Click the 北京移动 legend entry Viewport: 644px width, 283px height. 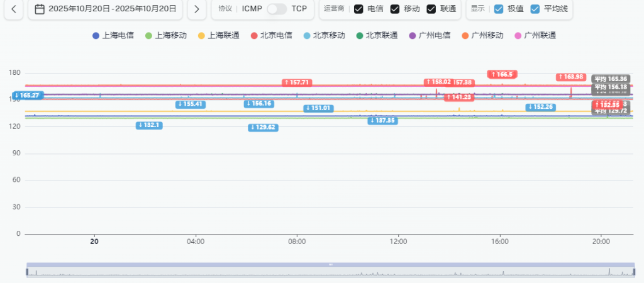324,35
